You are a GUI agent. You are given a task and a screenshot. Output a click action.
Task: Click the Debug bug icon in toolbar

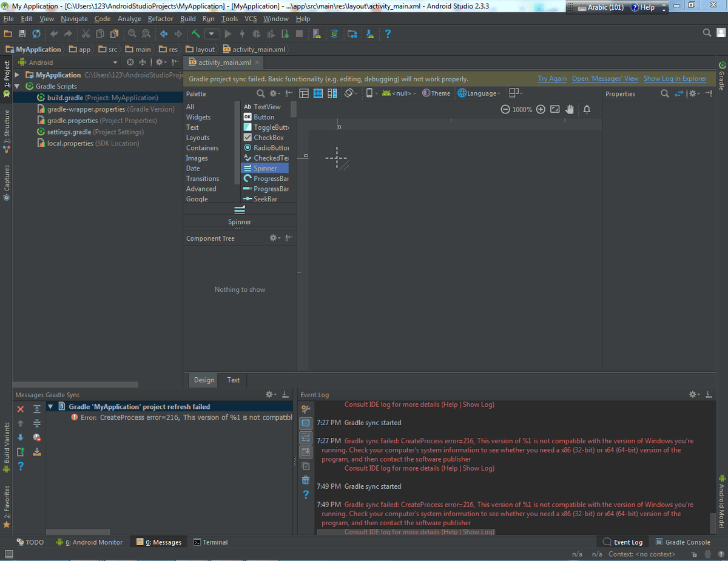256,34
